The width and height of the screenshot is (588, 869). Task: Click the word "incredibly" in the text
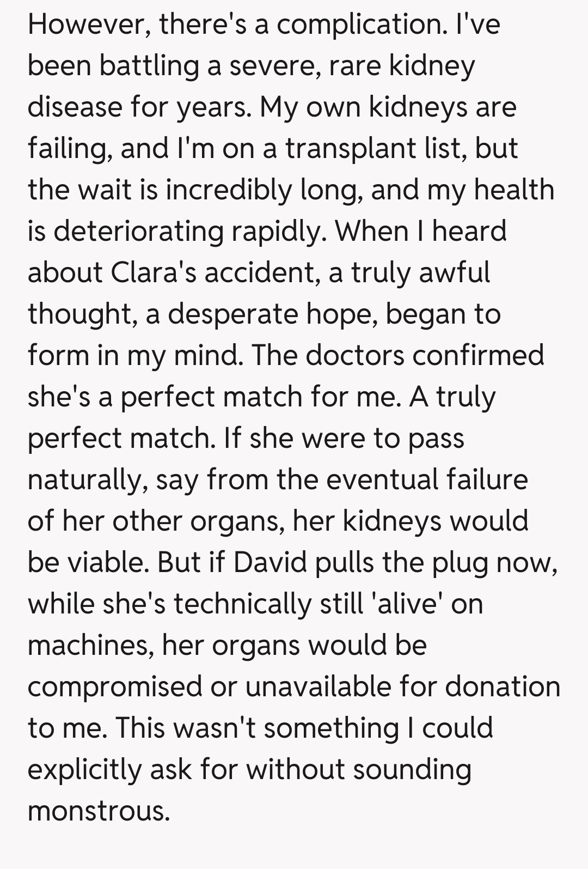click(229, 190)
